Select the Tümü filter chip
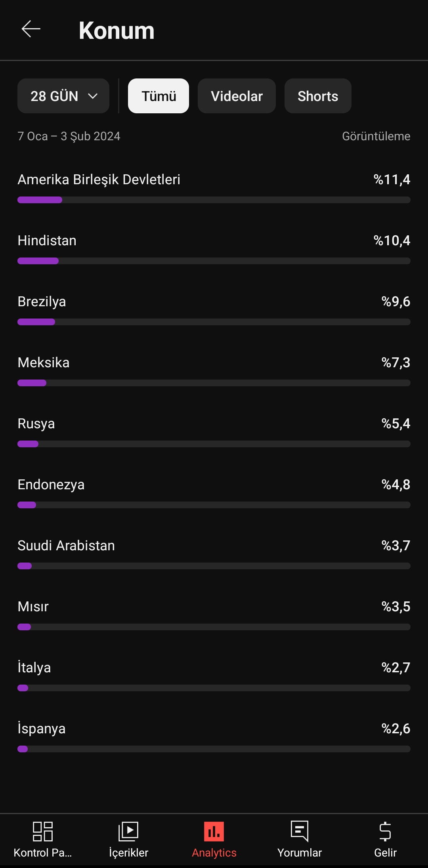428x868 pixels. coord(159,96)
